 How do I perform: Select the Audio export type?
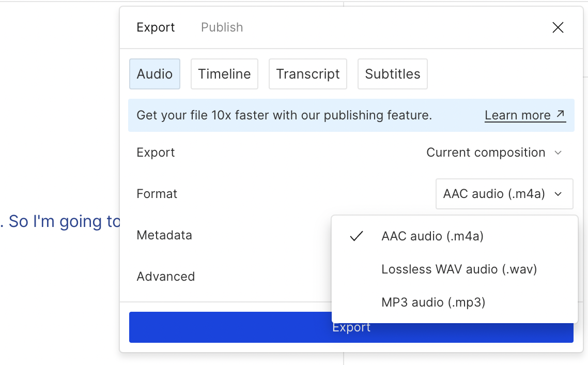[154, 73]
